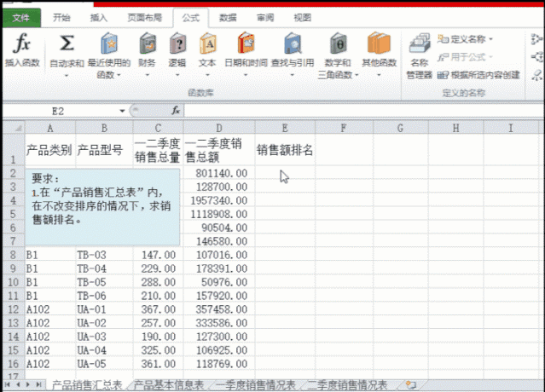
Task: Open the Math & Trig (数学和三角函数) icon
Action: (338, 43)
